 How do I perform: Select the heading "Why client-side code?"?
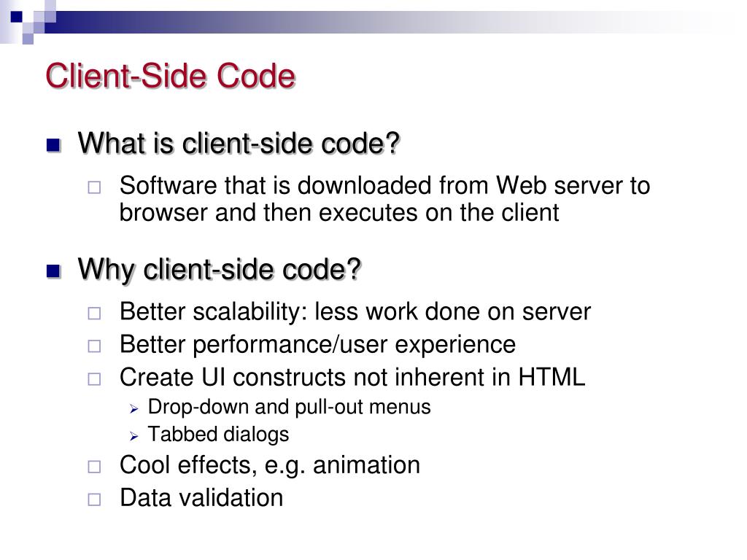pos(220,270)
